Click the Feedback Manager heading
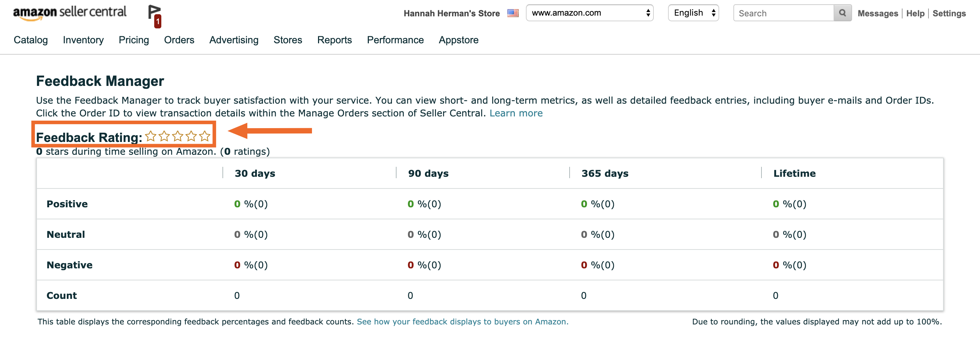Image resolution: width=980 pixels, height=345 pixels. 100,81
